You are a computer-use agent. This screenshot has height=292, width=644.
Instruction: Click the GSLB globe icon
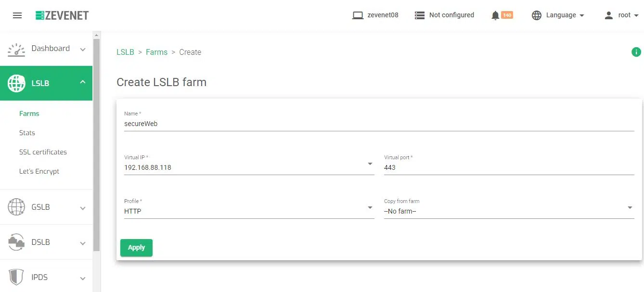click(16, 207)
